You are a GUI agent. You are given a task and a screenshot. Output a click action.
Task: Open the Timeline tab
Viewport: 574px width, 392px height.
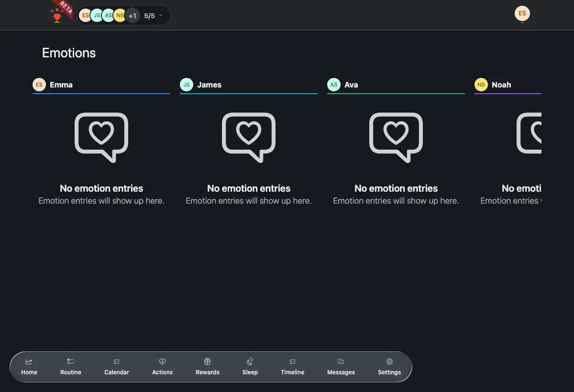pyautogui.click(x=292, y=367)
